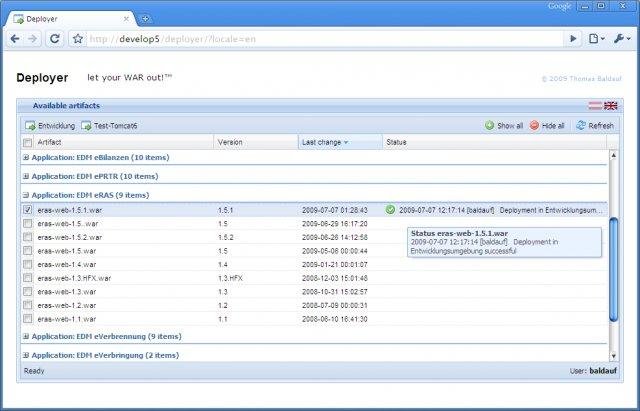This screenshot has width=640, height=411.
Task: Click Hide all button
Action: pos(547,126)
